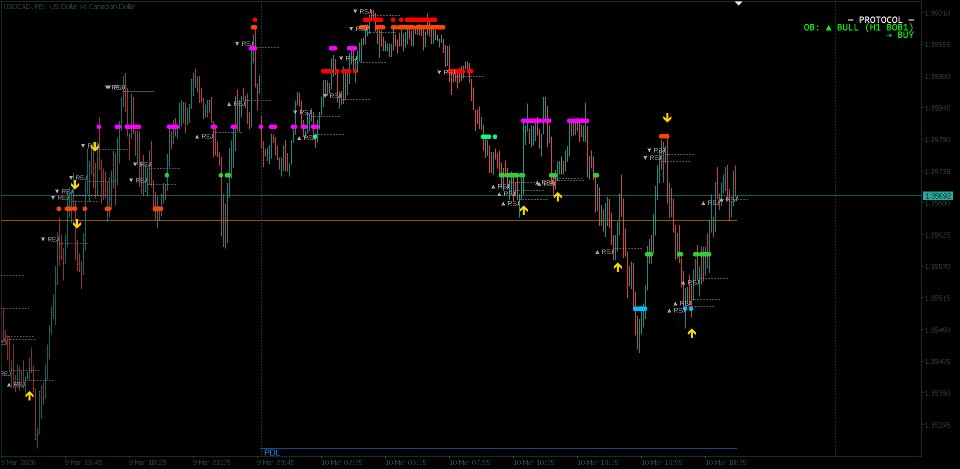Click the 1.35900 price scale value
The height and width of the screenshot is (469, 960).
tap(937, 77)
